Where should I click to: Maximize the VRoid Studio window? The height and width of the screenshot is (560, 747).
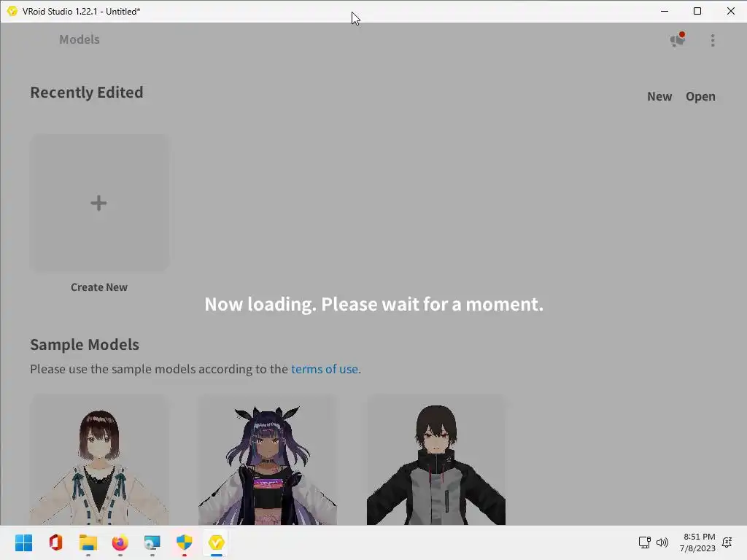[697, 11]
